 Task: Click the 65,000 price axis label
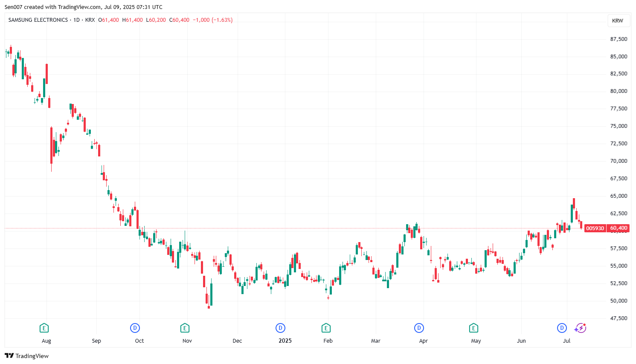(619, 196)
